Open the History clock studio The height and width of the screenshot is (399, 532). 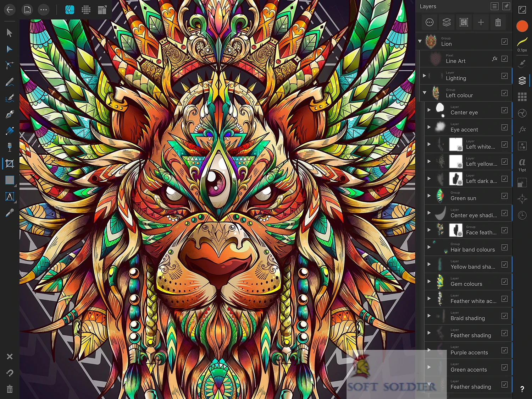point(522,215)
